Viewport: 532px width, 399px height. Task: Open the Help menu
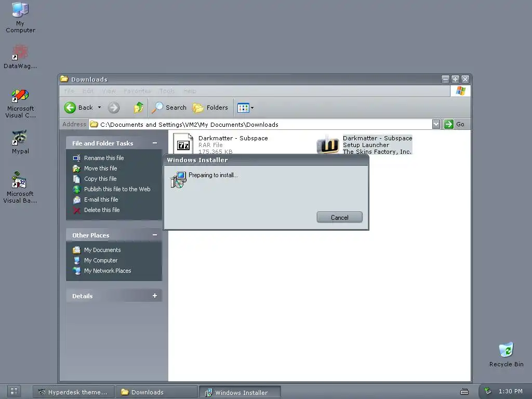(190, 91)
